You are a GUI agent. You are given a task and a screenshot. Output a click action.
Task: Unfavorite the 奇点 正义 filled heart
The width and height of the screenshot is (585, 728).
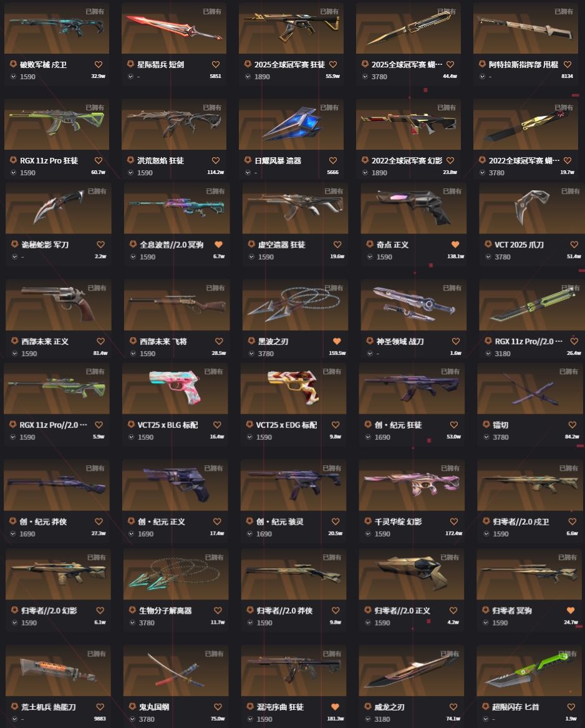coord(455,244)
